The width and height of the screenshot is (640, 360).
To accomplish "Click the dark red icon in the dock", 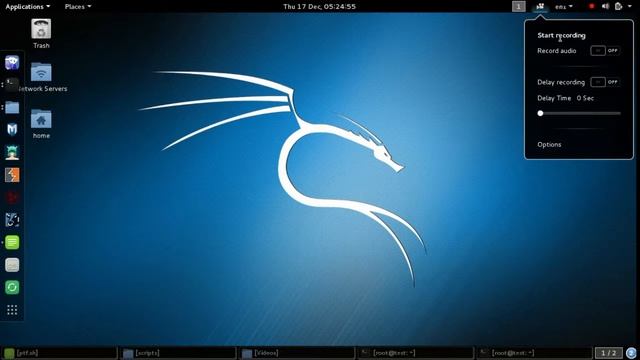I will click(12, 198).
